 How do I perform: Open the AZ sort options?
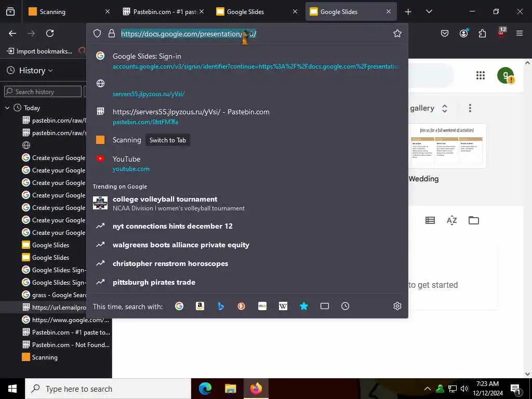click(451, 220)
